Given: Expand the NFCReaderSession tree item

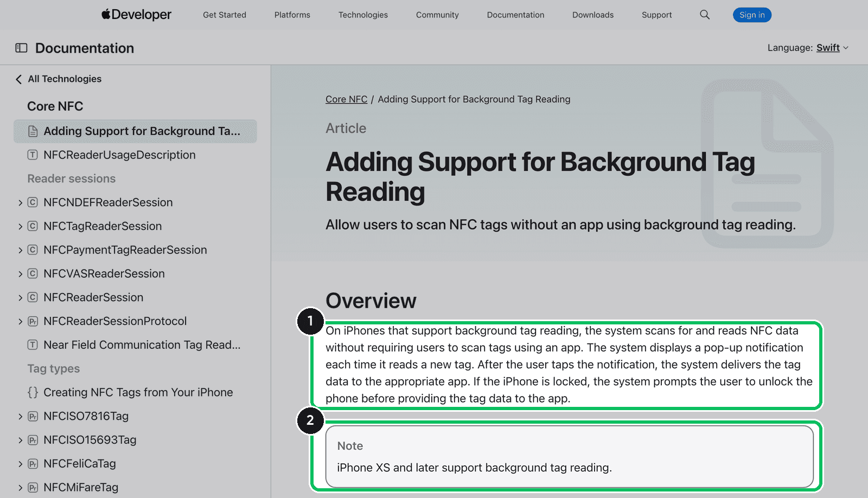Looking at the screenshot, I should [x=20, y=298].
